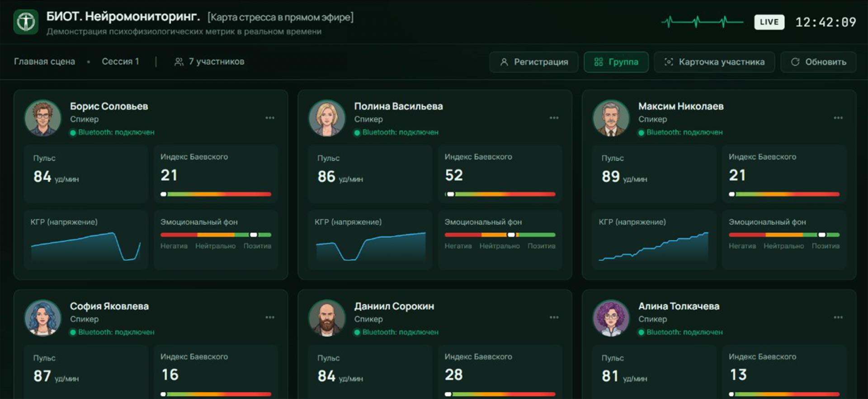Image resolution: width=868 pixels, height=399 pixels.
Task: Click Борис Соловьев's Эмоциональный фон bar
Action: [216, 235]
